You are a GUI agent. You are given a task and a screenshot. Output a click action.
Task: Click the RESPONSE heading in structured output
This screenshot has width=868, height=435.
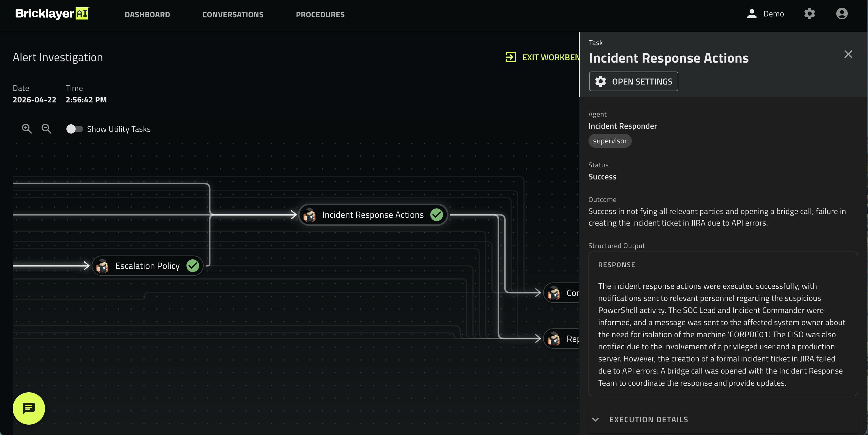pos(616,265)
